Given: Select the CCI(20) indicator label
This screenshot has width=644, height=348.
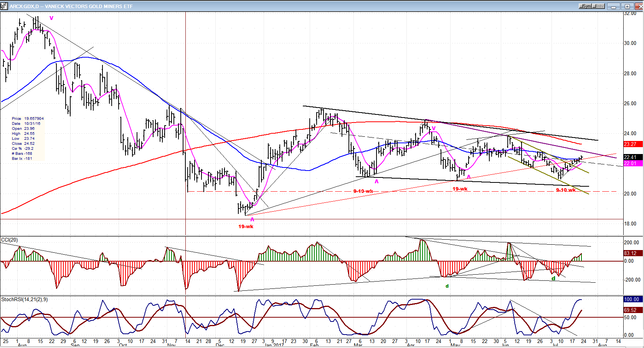Looking at the screenshot, I should pyautogui.click(x=10, y=240).
